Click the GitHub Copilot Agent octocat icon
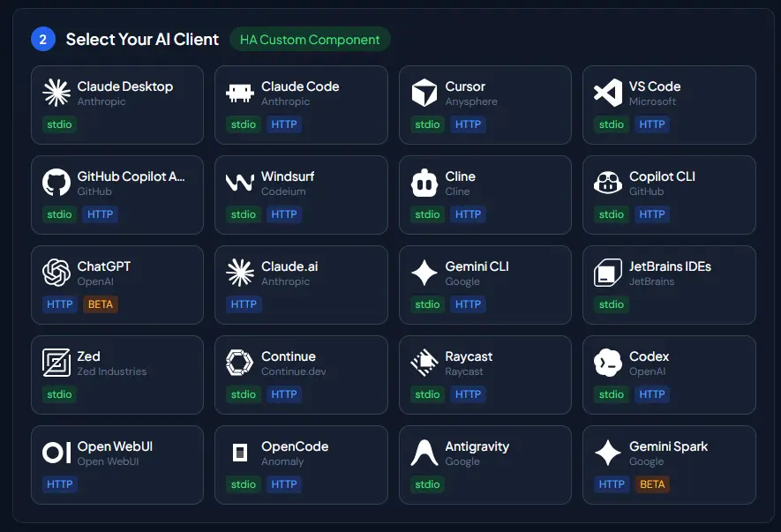Image resolution: width=781 pixels, height=532 pixels. tap(56, 183)
